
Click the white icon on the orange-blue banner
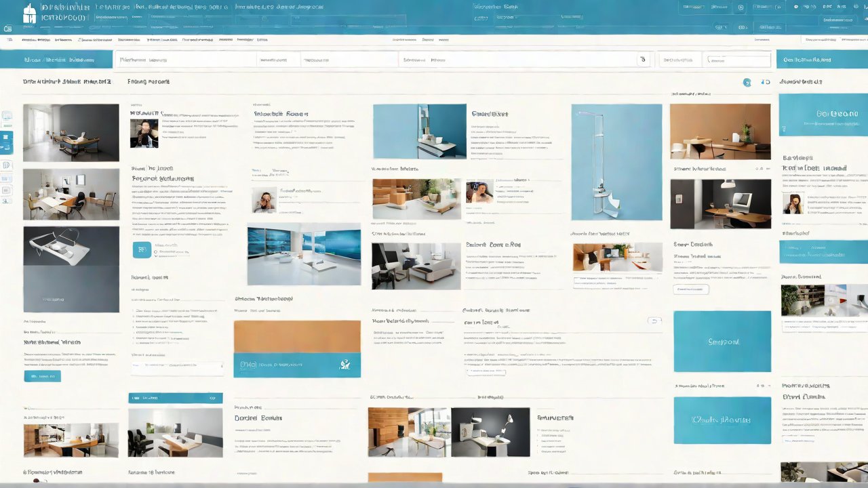[345, 365]
